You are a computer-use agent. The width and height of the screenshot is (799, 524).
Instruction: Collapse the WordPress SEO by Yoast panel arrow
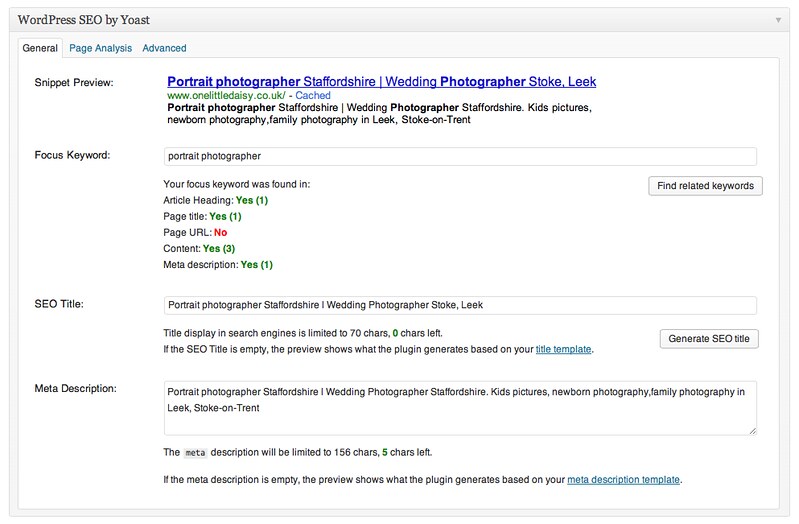point(778,19)
